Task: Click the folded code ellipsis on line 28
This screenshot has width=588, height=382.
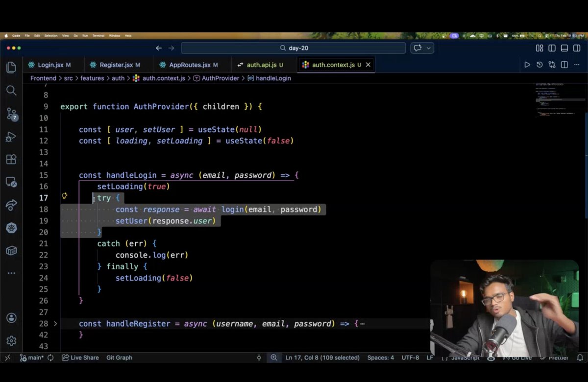Action: click(362, 324)
